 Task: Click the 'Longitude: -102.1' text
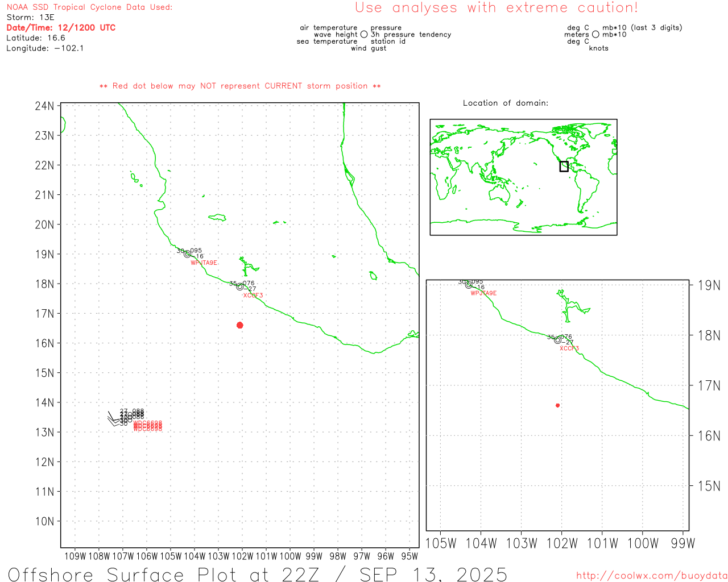[x=45, y=48]
